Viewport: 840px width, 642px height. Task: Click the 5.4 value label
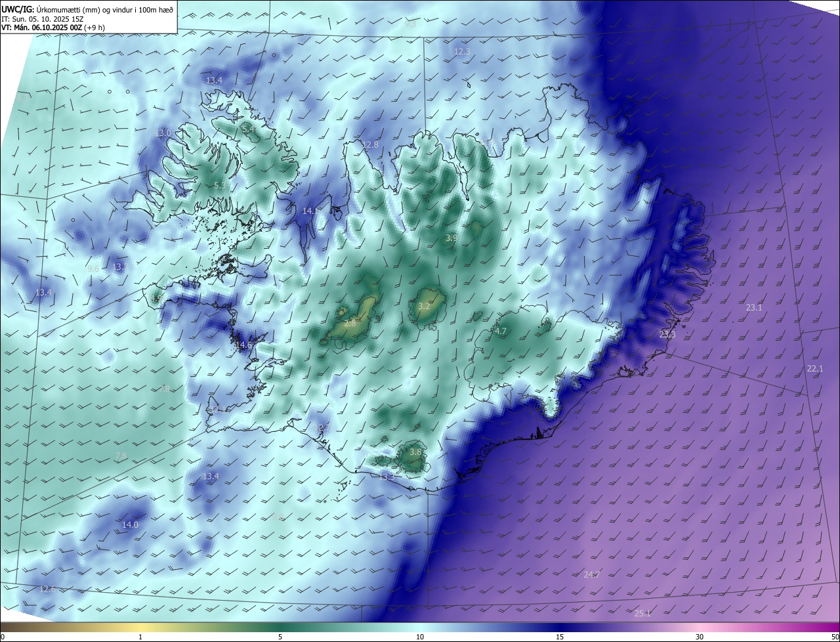pyautogui.click(x=248, y=129)
